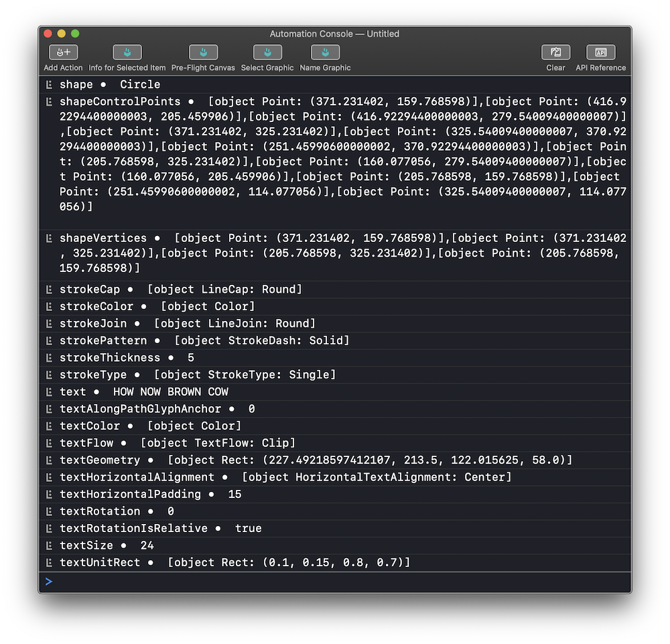Click the icon beside shapeVertices entry

(49, 239)
